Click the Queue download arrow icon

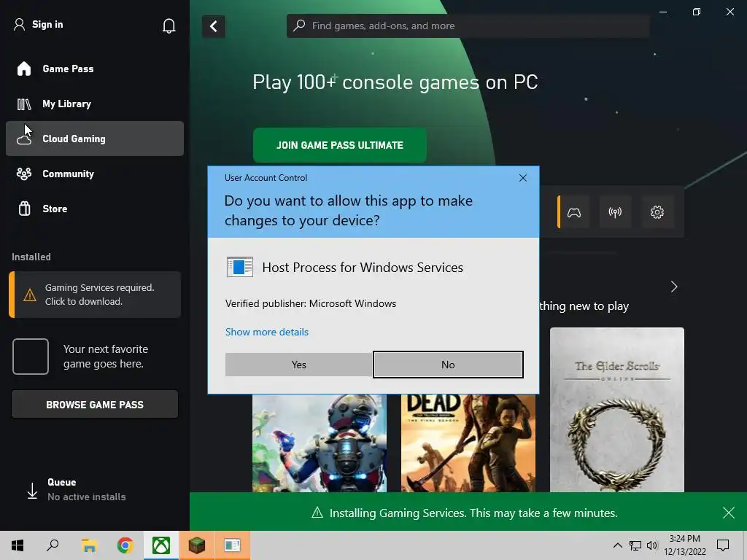pos(32,491)
